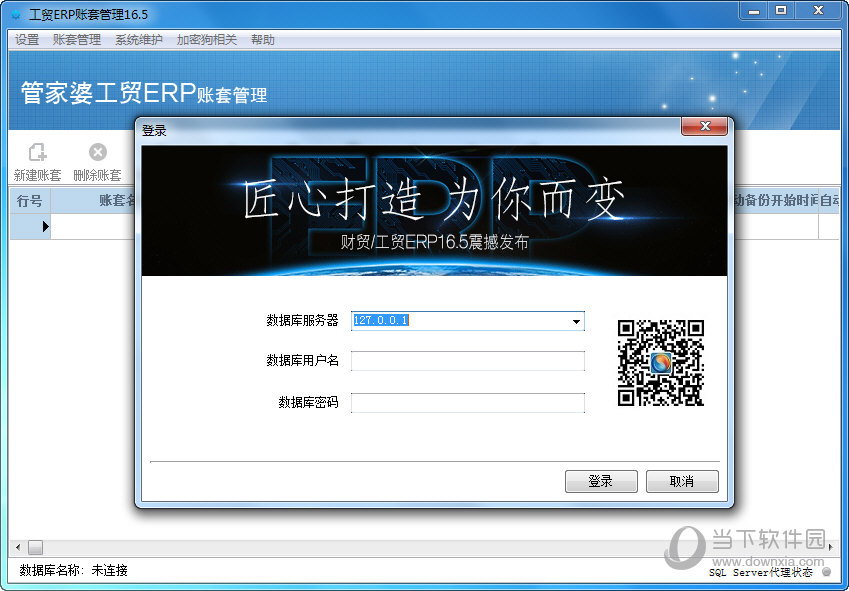Click the QR code image
This screenshot has height=591, width=849.
pos(661,363)
